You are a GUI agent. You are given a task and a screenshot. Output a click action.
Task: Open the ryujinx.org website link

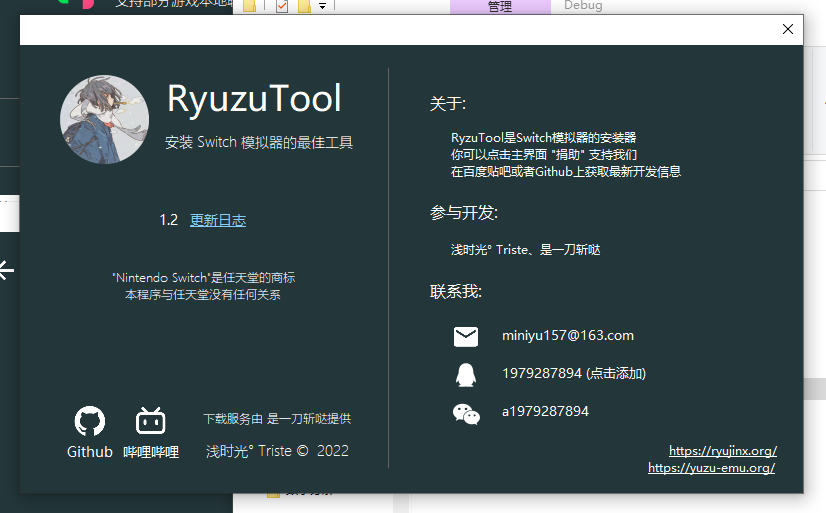coord(722,451)
